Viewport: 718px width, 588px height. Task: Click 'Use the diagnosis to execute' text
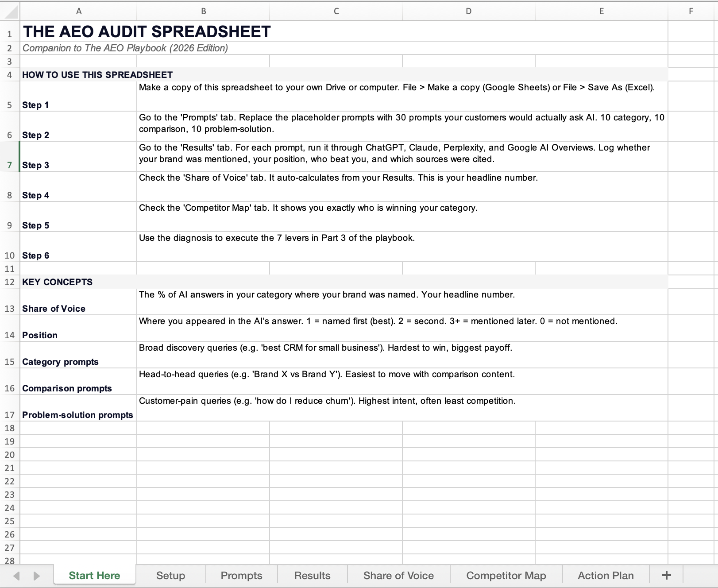pos(277,238)
